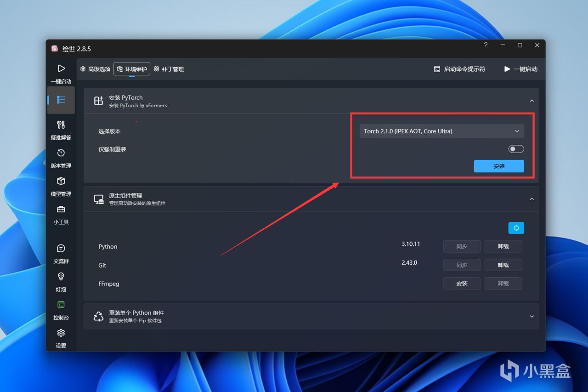Click the top-right 一键启动 button
Image resolution: width=588 pixels, height=392 pixels.
(520, 69)
